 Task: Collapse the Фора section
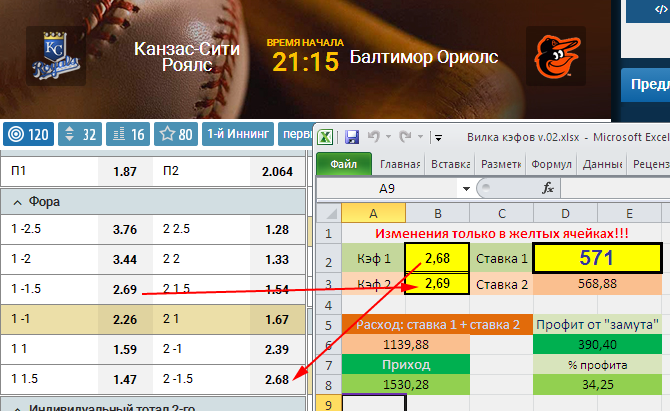[18, 202]
